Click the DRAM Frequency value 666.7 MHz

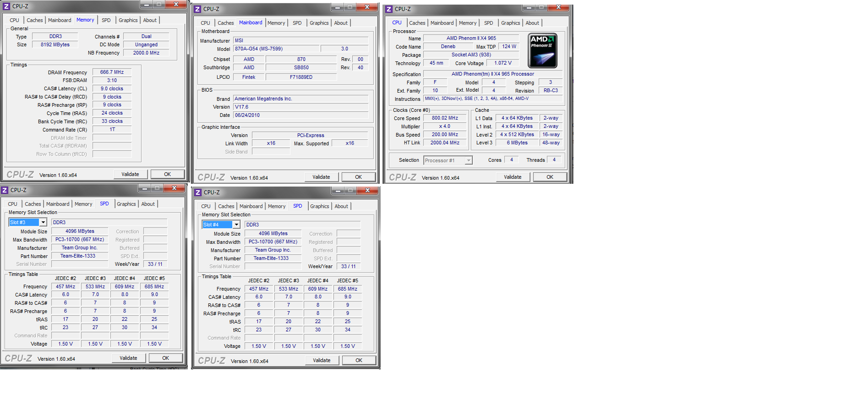click(112, 72)
